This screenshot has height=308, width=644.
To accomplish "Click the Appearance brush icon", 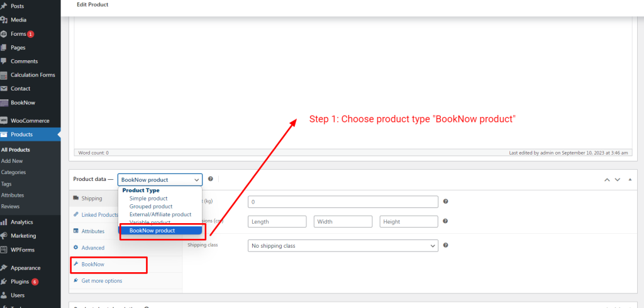I will tap(4, 268).
